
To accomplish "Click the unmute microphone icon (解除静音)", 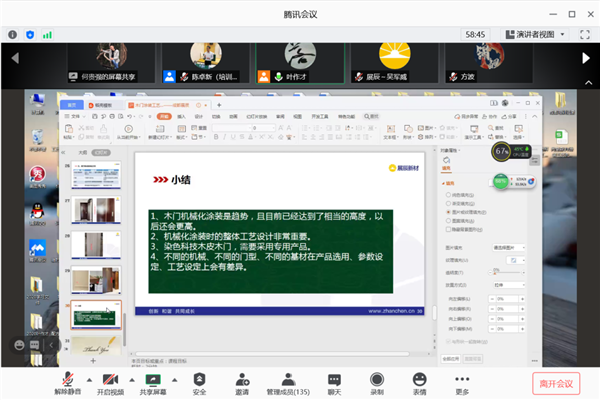I will 68,379.
